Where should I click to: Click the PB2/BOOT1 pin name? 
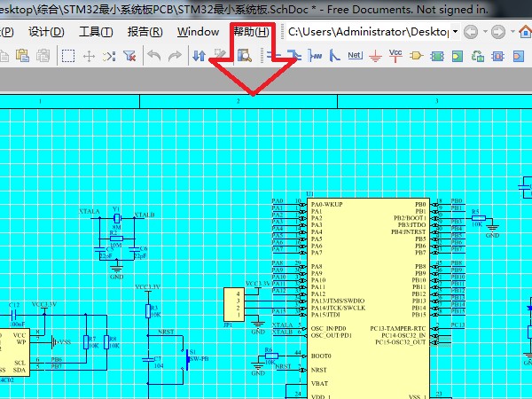[x=410, y=218]
